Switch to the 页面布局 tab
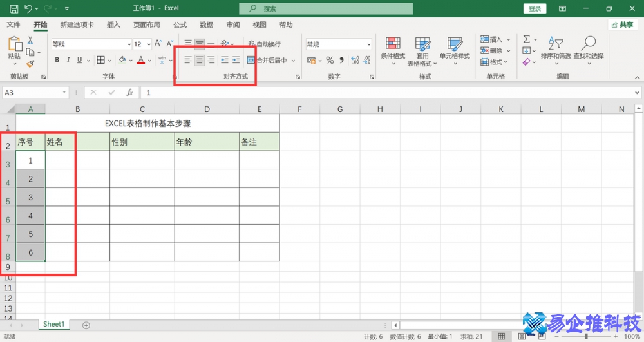Image resolution: width=644 pixels, height=342 pixels. (147, 24)
